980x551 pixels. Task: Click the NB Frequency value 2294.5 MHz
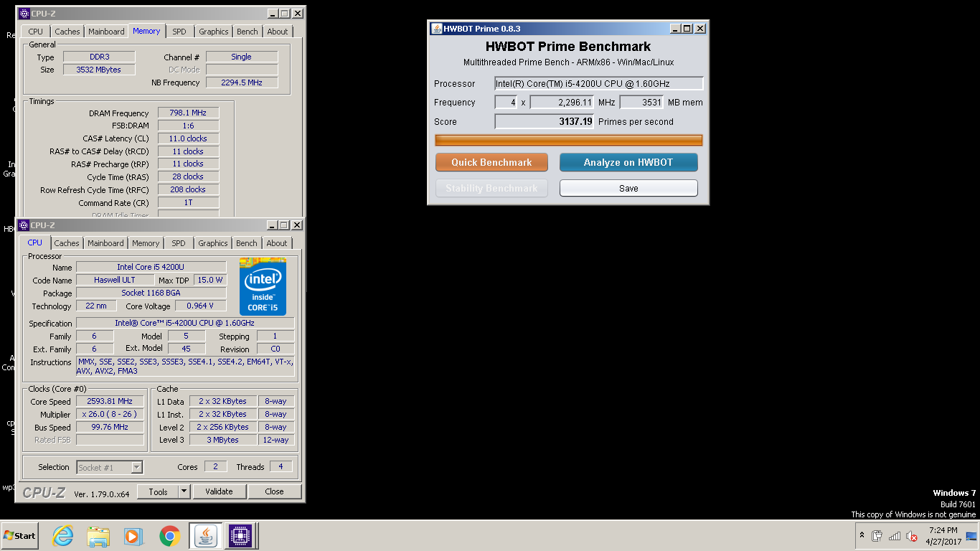(242, 83)
